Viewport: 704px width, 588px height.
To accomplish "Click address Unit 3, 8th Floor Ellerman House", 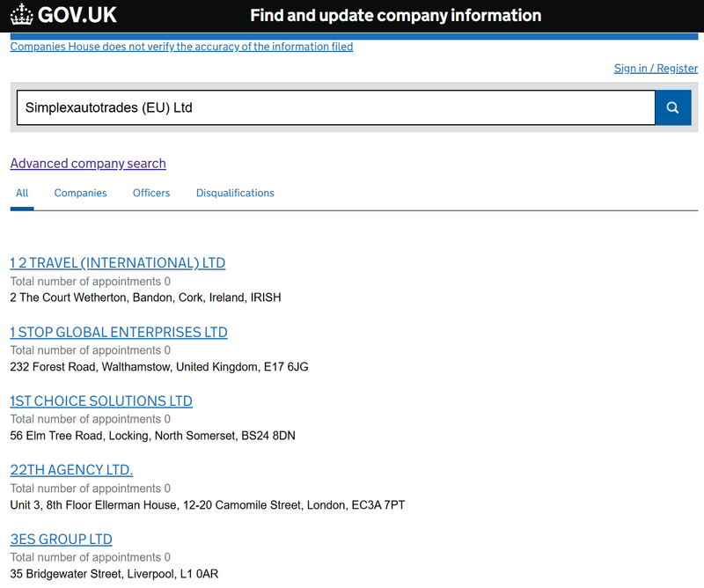I will click(208, 505).
